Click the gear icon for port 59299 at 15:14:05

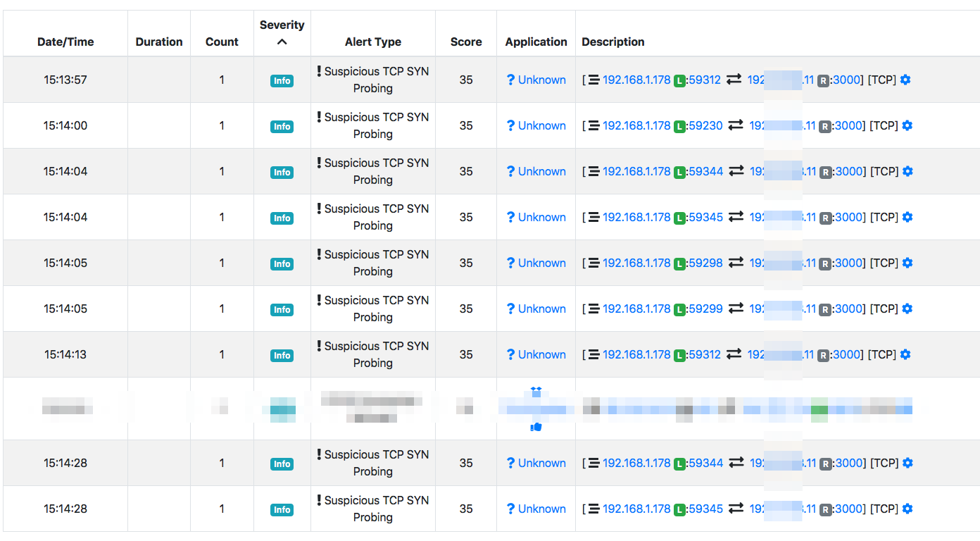point(907,309)
